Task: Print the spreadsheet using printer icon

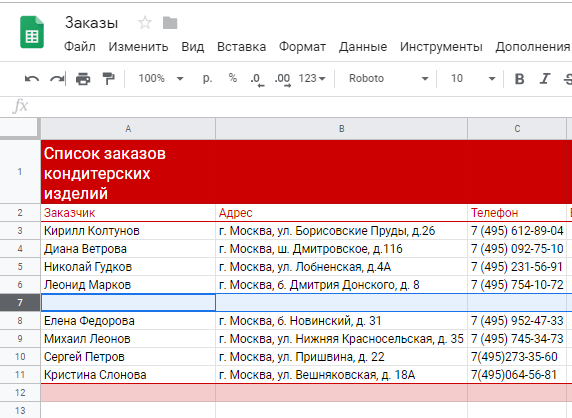Action: pos(83,79)
